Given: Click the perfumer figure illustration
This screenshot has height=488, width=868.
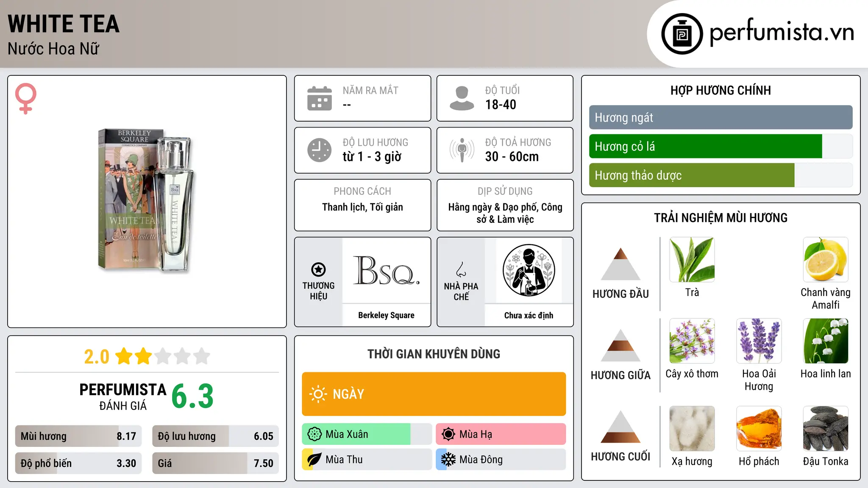Looking at the screenshot, I should click(x=529, y=270).
